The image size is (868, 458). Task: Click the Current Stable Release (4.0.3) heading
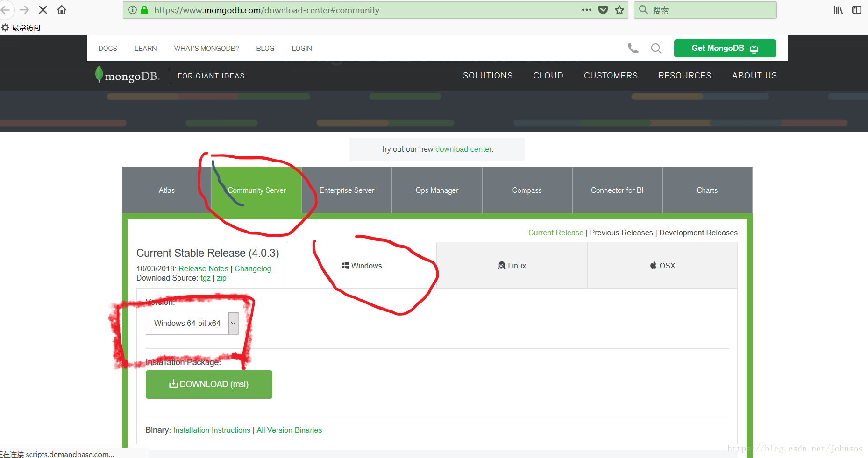click(x=207, y=253)
